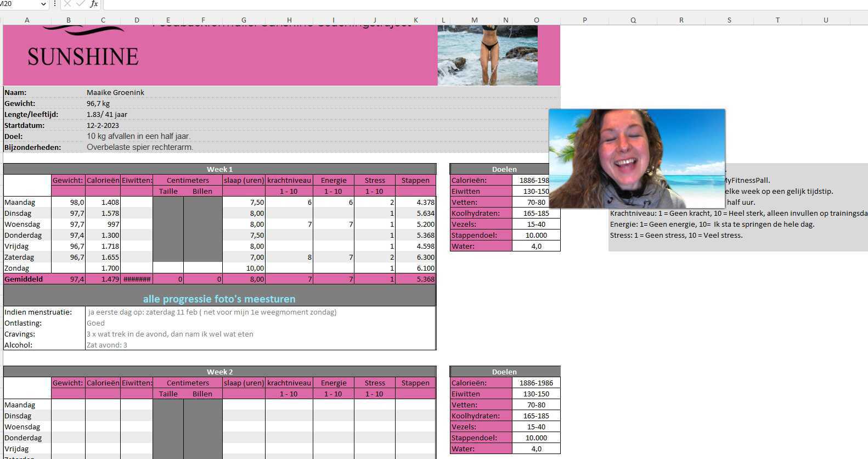The width and height of the screenshot is (868, 459).
Task: Click the 'alle progressie foto's meesturen' banner
Action: (x=219, y=299)
